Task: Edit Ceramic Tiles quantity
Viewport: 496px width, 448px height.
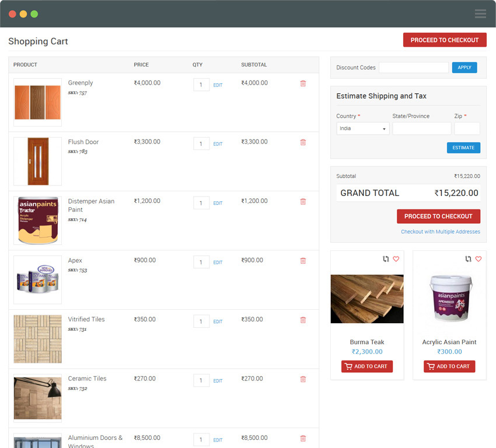Action: 218,381
